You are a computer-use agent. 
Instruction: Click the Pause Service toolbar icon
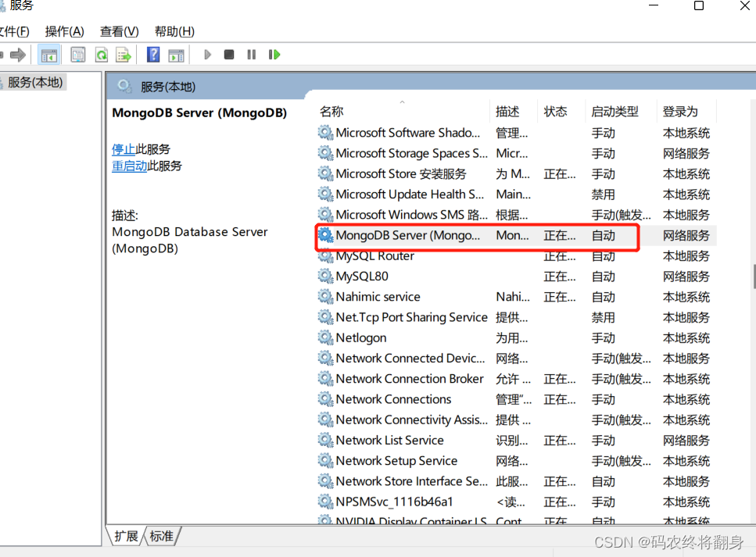tap(251, 55)
